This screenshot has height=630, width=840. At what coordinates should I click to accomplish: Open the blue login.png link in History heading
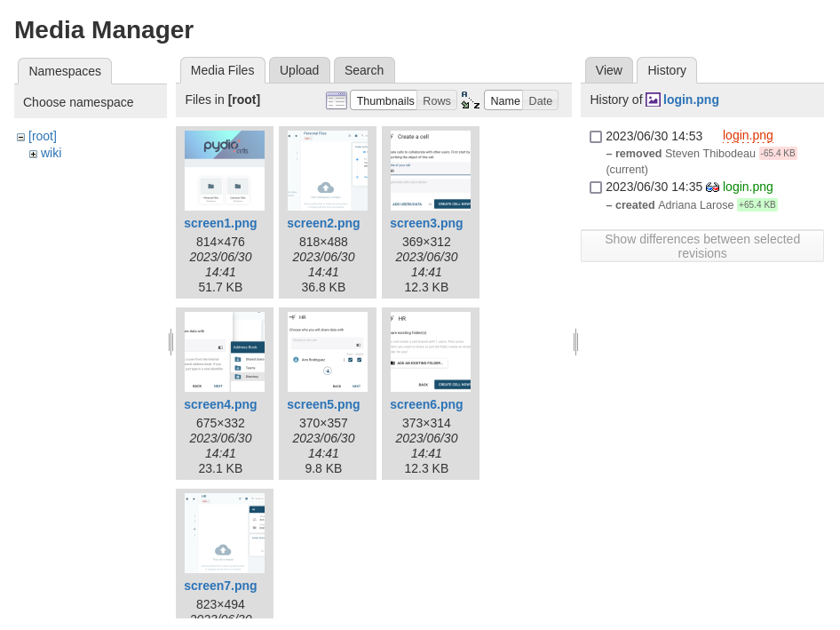coord(691,100)
